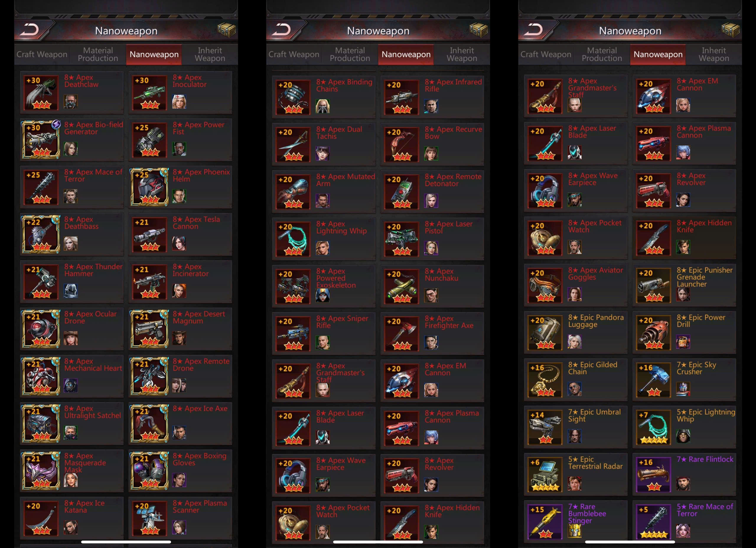The image size is (756, 548).
Task: Select the 8★ Apex Deathclaw weapon icon
Action: 41,93
